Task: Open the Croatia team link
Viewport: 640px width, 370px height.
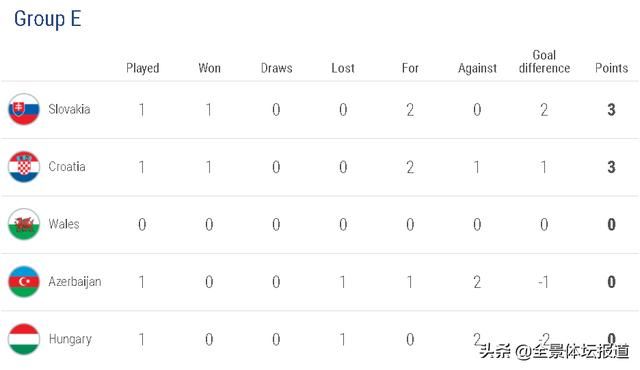Action: [x=67, y=166]
